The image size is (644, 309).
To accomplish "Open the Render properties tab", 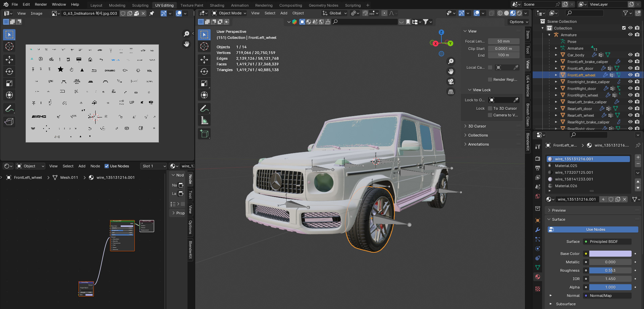I will point(538,159).
